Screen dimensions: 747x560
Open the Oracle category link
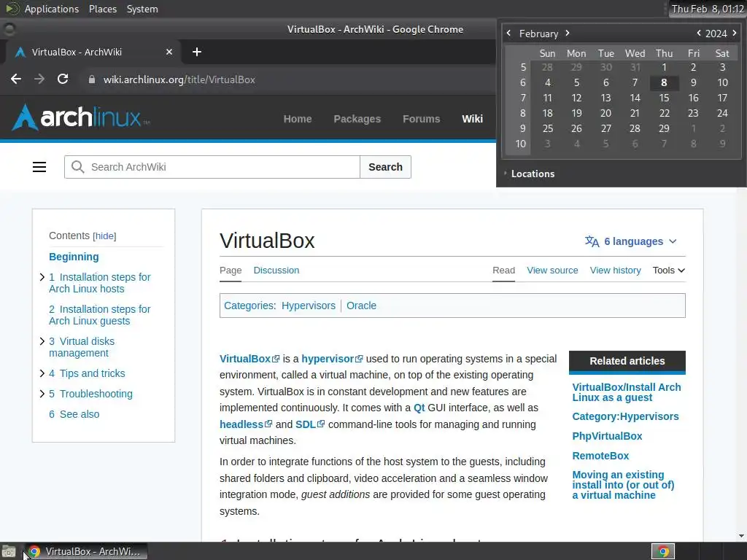pos(361,306)
